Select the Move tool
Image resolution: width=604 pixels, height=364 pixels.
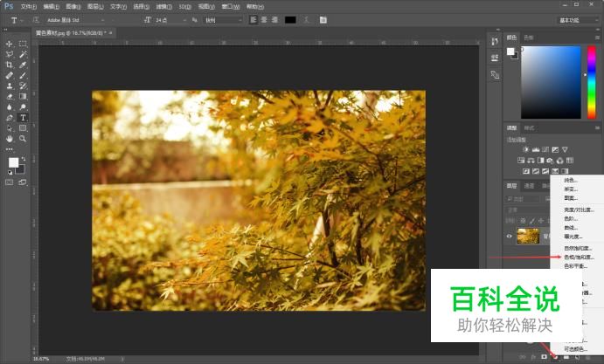(10, 44)
